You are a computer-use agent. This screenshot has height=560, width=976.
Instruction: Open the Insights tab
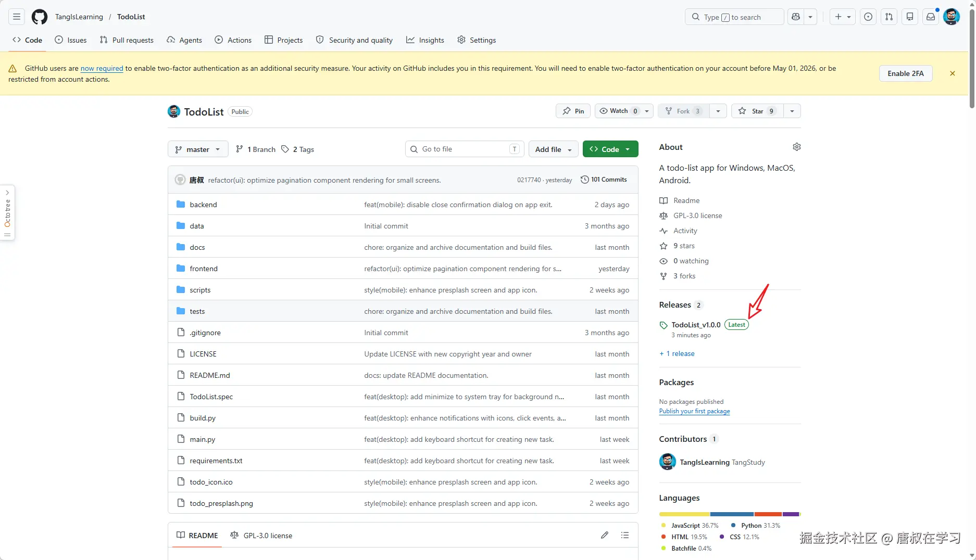coord(426,40)
